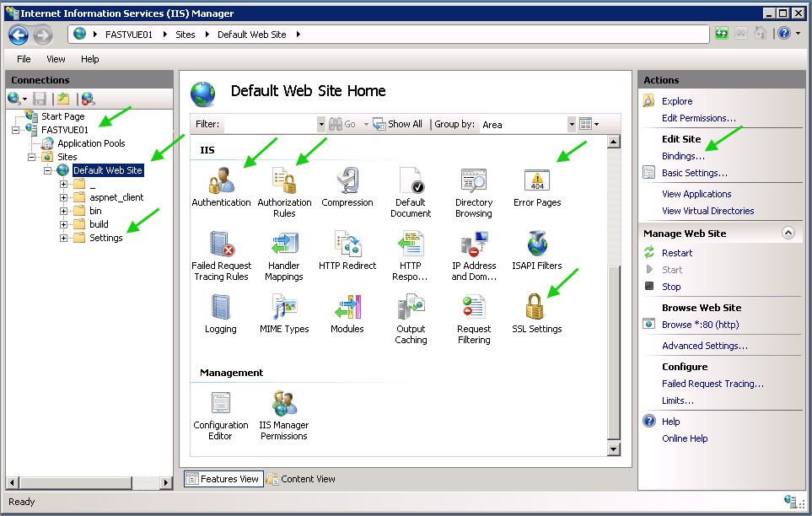
Task: Click Basic Settings link
Action: click(x=695, y=173)
